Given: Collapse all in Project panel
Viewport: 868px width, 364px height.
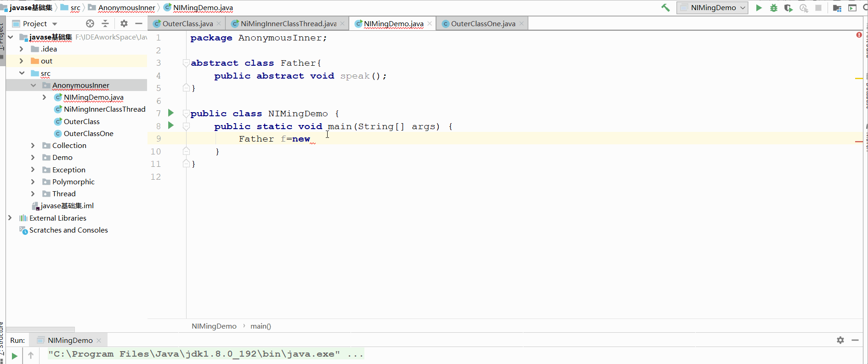Looking at the screenshot, I should 105,23.
